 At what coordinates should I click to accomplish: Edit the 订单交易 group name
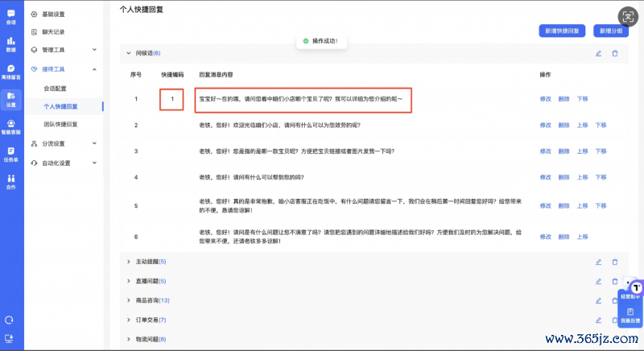tap(598, 320)
